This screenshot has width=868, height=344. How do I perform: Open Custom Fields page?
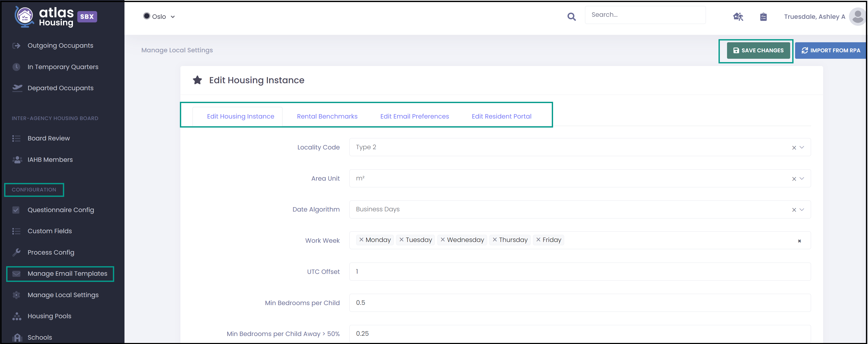49,231
